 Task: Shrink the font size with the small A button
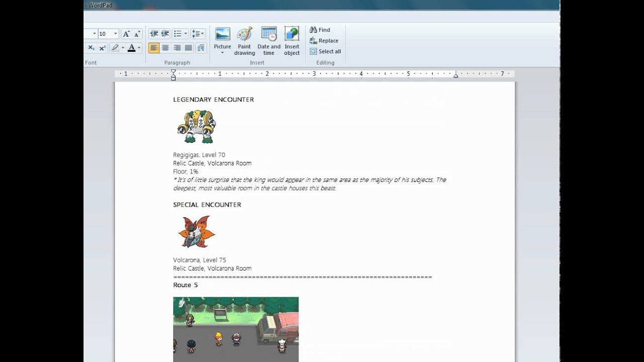click(137, 34)
